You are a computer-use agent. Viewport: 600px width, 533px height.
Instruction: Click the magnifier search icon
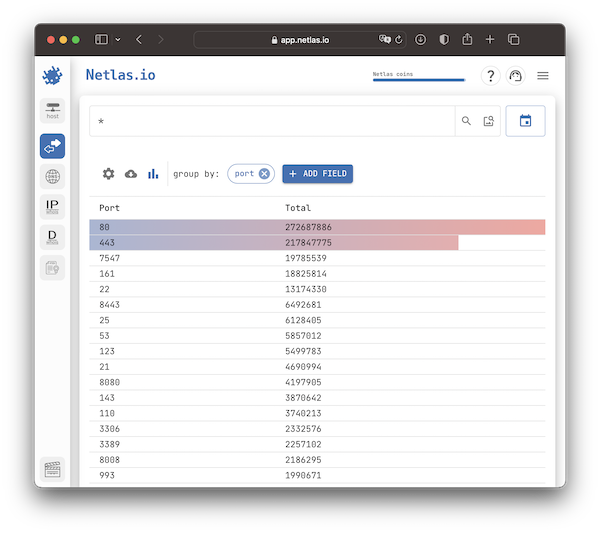(x=466, y=121)
